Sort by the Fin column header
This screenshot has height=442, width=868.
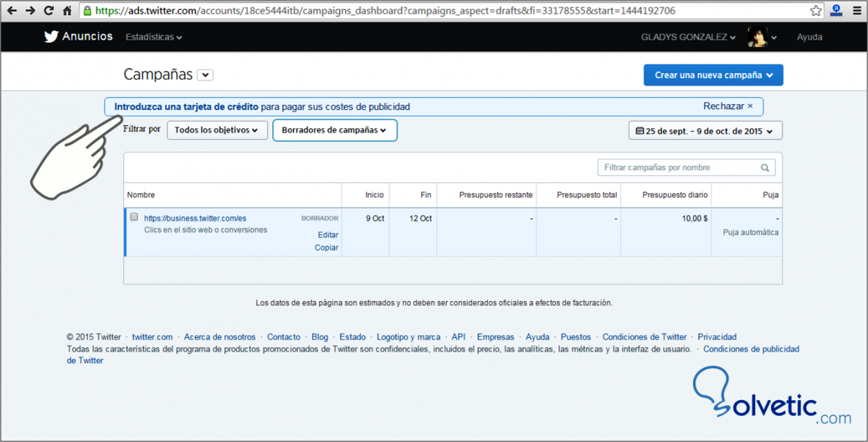coord(426,195)
